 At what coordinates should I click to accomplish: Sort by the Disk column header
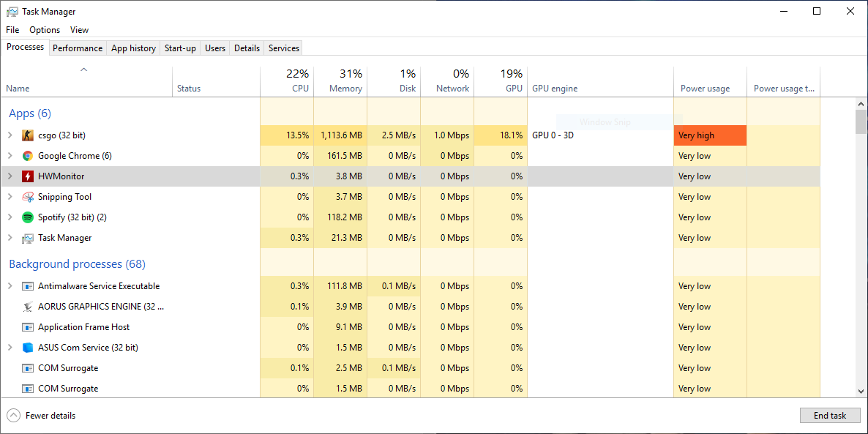click(x=394, y=81)
